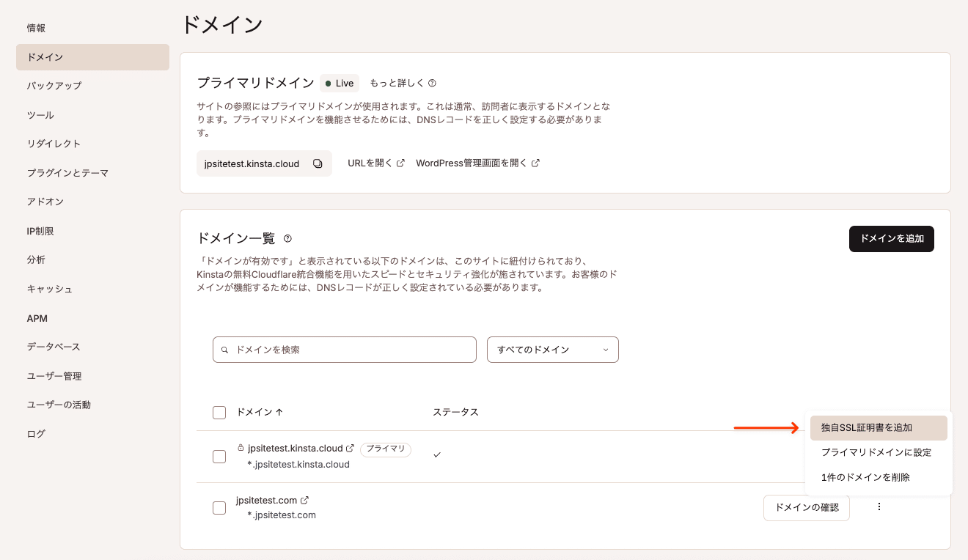
Task: Open WordPress管理画面を開く link
Action: 472,163
